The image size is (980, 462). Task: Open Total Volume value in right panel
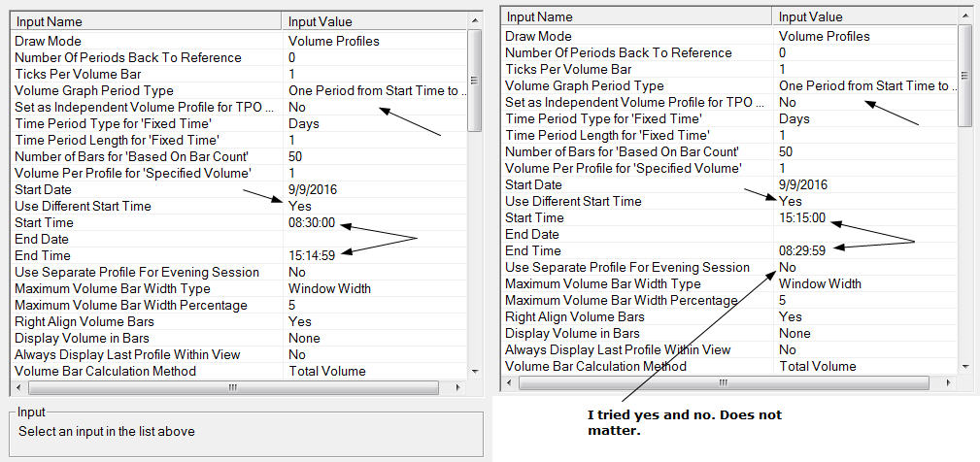pos(818,367)
